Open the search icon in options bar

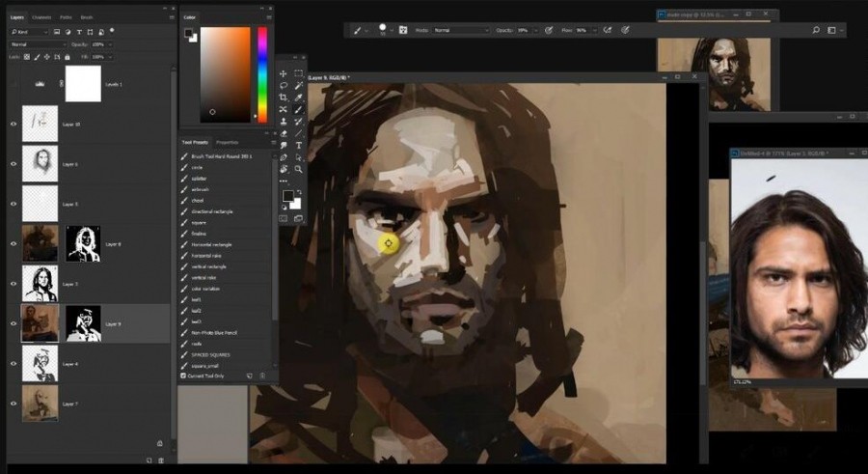coord(815,30)
